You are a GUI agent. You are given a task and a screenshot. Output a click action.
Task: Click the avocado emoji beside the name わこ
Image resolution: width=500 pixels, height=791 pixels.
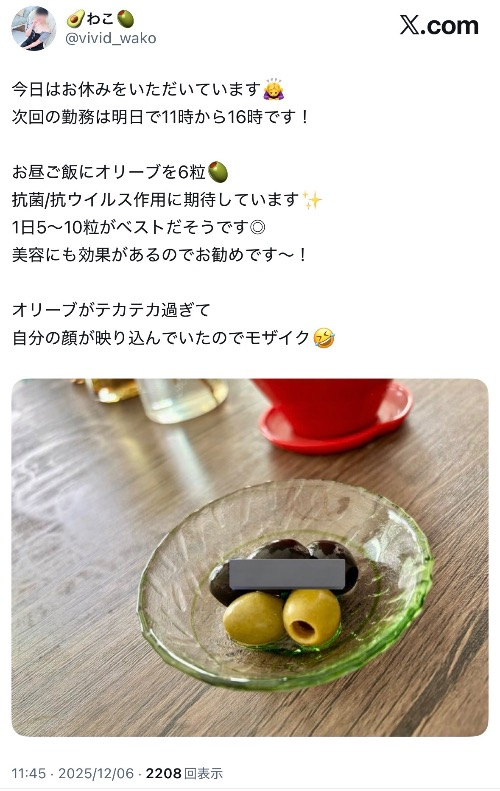pos(75,19)
